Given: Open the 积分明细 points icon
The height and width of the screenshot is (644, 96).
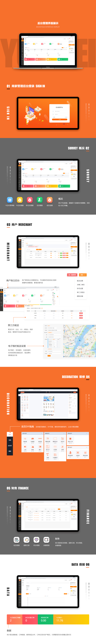Looking at the screenshot, I should point(36,540).
